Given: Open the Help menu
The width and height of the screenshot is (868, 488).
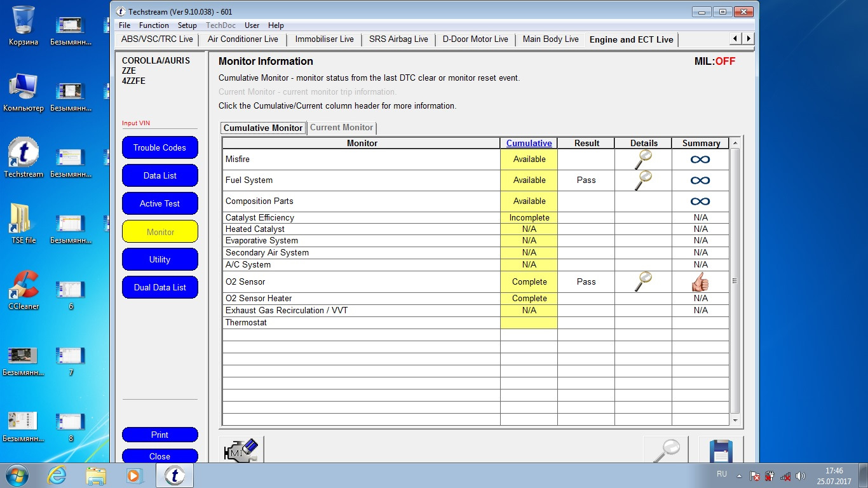Looking at the screenshot, I should (276, 25).
